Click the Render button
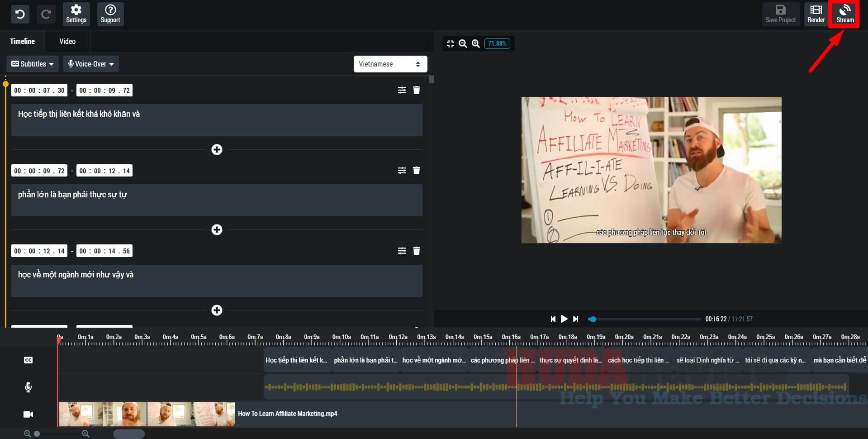The width and height of the screenshot is (868, 439). 816,14
